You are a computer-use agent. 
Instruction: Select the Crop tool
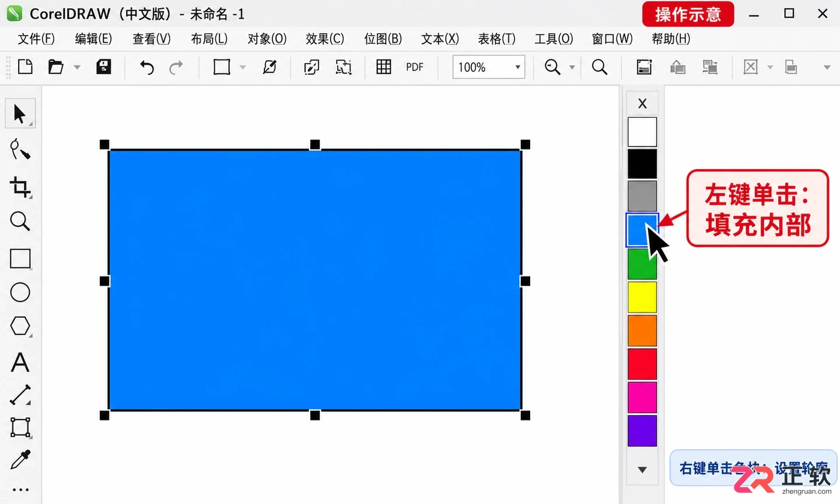coord(20,187)
